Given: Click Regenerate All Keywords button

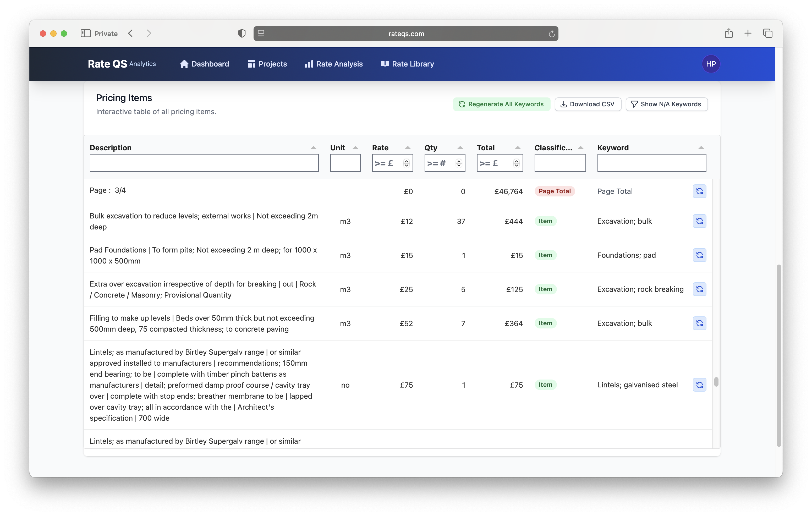Looking at the screenshot, I should coord(501,104).
